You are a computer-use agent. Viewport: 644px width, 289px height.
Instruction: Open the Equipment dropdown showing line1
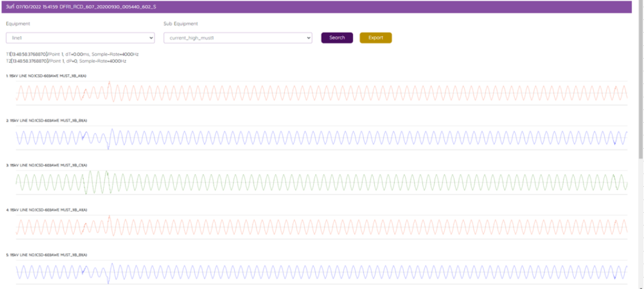coord(77,37)
